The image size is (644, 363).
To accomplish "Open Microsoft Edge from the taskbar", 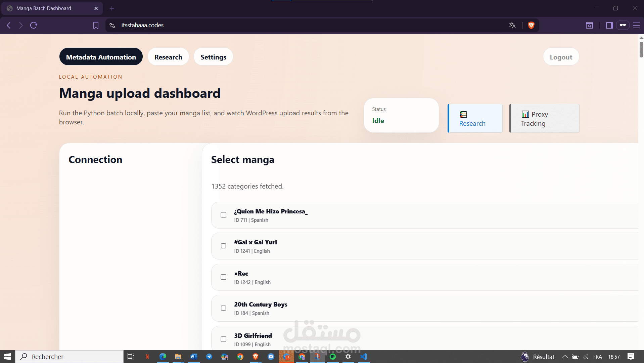I will 163,357.
